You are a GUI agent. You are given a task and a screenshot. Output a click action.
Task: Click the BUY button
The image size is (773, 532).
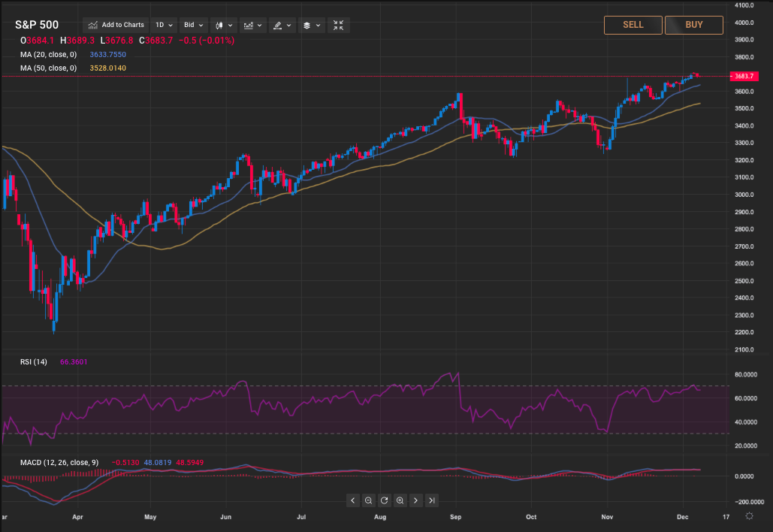pos(693,25)
